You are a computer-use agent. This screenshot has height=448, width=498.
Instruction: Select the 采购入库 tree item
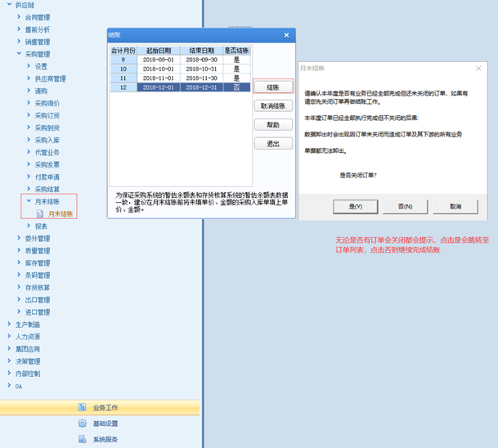[47, 140]
